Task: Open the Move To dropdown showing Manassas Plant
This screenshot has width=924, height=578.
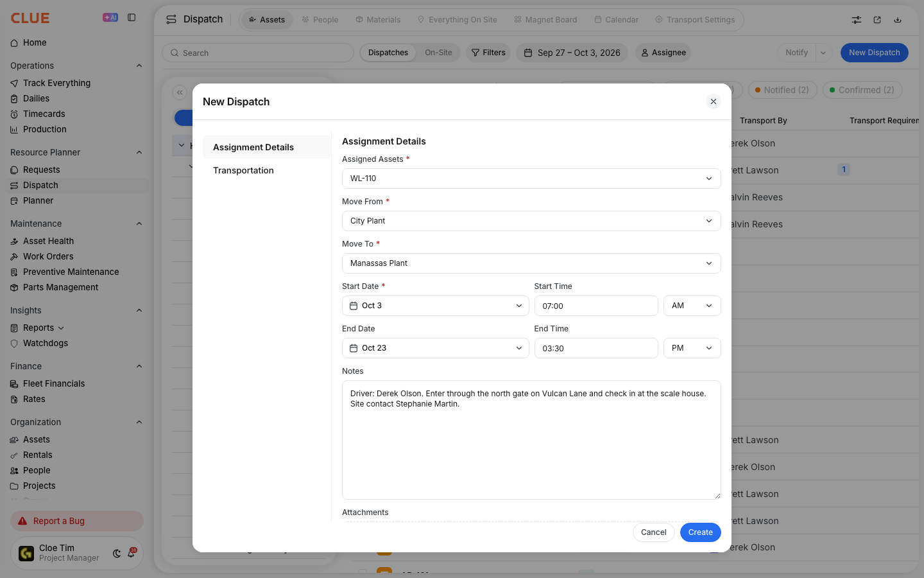Action: 531,263
